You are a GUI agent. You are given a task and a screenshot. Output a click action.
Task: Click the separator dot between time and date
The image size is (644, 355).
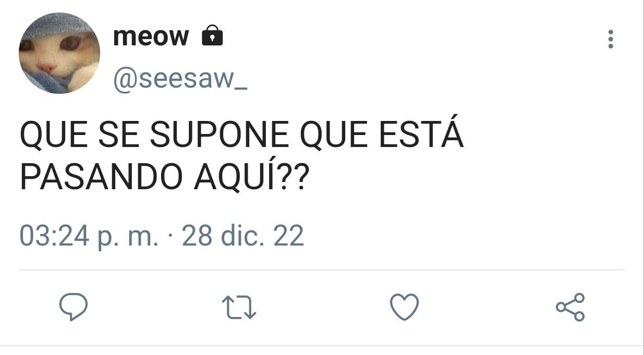click(x=170, y=238)
